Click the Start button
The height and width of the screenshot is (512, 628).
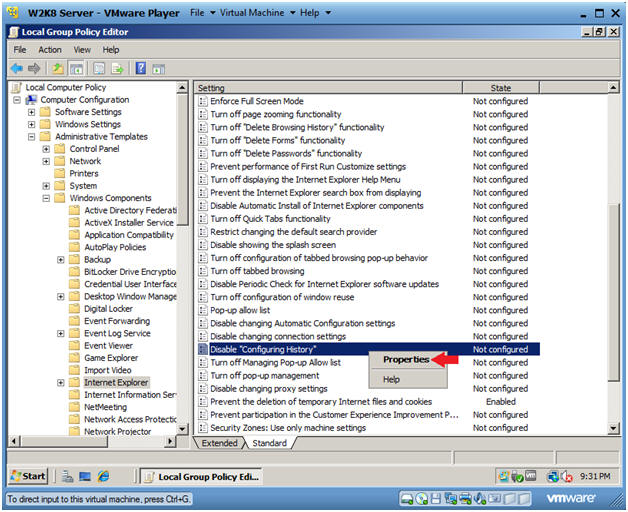pyautogui.click(x=28, y=476)
